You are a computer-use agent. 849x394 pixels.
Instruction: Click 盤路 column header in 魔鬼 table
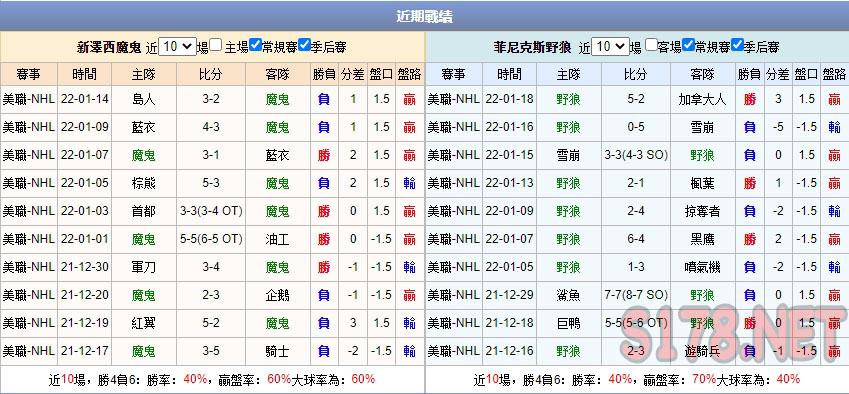click(409, 74)
